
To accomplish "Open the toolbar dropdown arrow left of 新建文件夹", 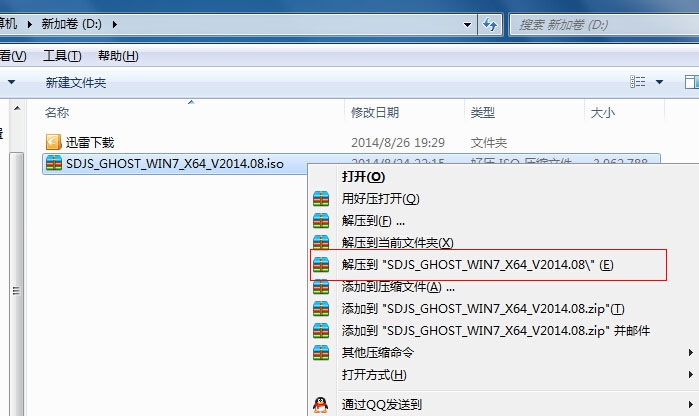I will tap(12, 82).
